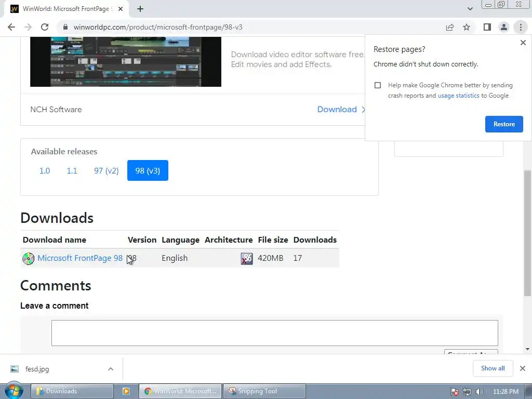Enable sending crash reports checkbox
The height and width of the screenshot is (399, 532).
tap(378, 85)
